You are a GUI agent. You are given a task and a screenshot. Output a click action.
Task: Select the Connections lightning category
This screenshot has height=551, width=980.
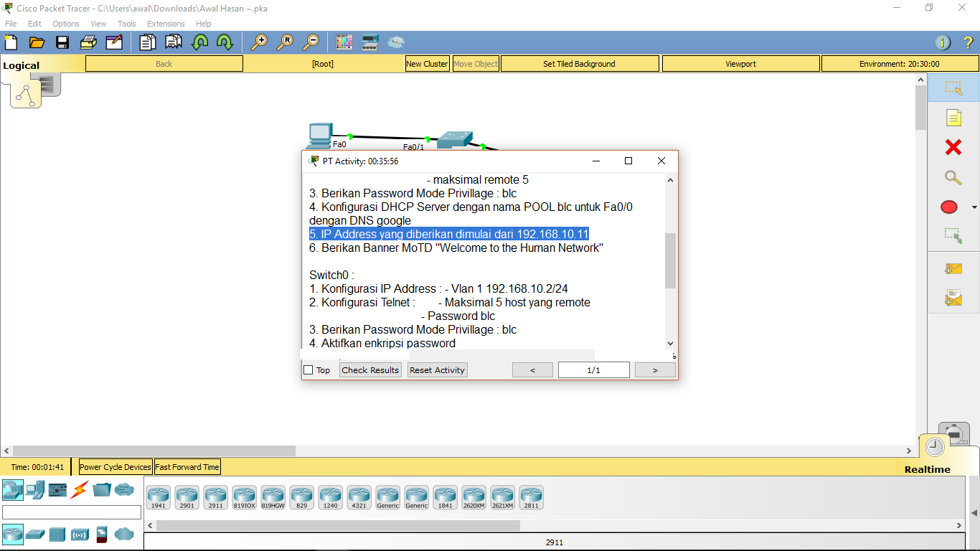(x=80, y=490)
